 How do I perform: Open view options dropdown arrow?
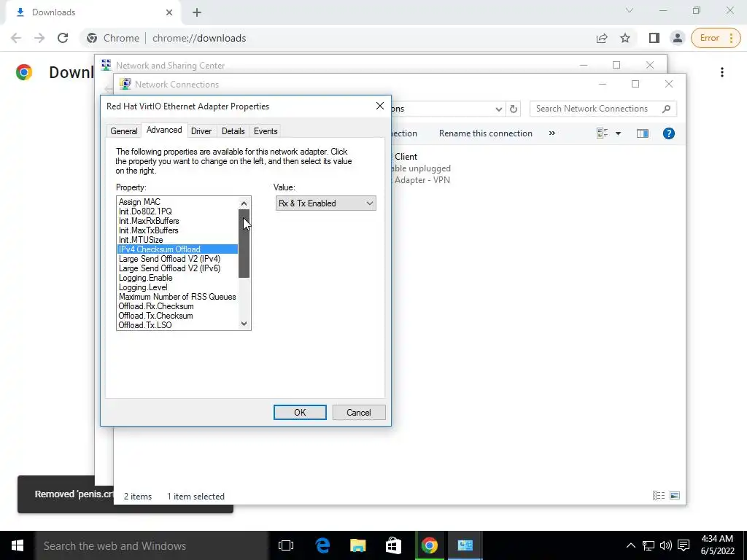click(x=618, y=133)
